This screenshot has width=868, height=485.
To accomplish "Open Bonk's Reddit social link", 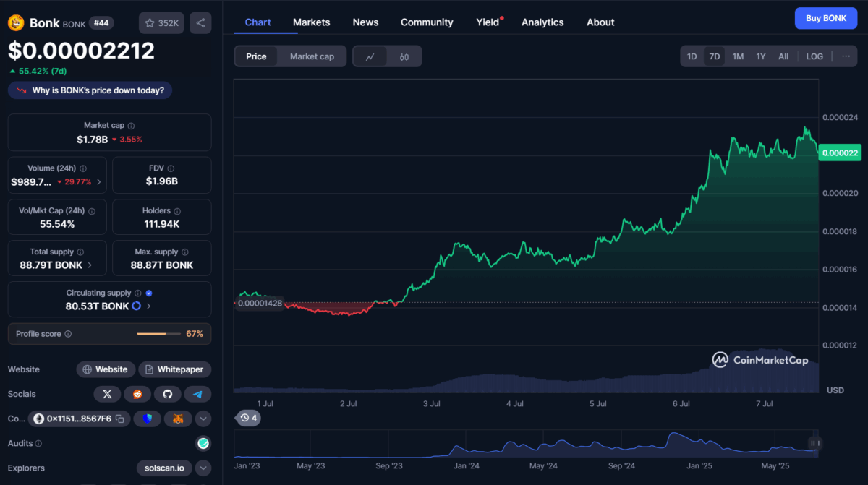I will click(137, 394).
